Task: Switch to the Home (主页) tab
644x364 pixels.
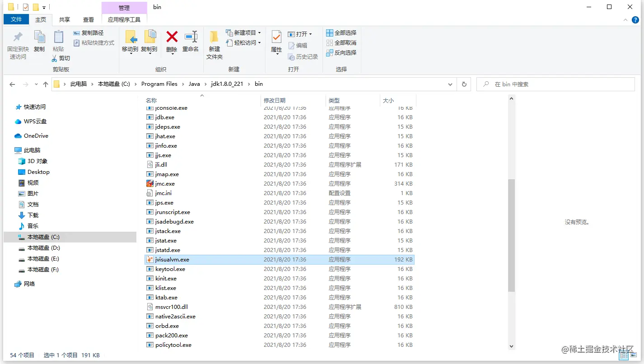Action: click(x=41, y=19)
